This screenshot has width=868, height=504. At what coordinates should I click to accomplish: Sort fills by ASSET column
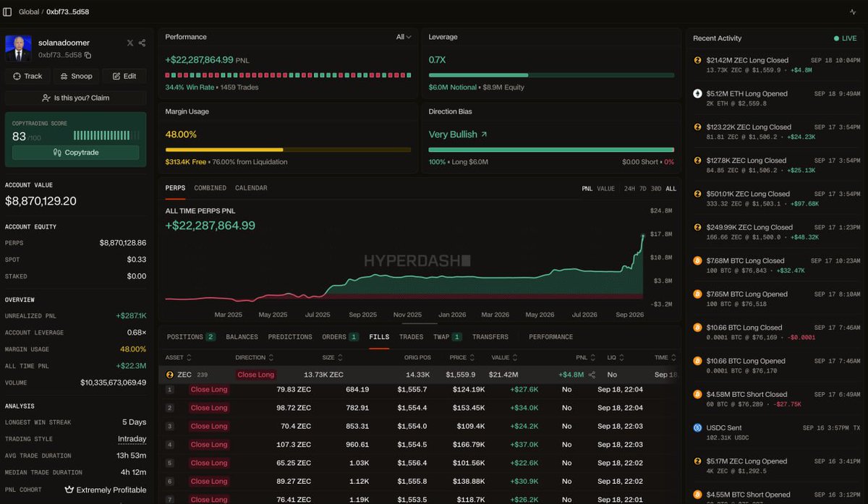pos(179,358)
